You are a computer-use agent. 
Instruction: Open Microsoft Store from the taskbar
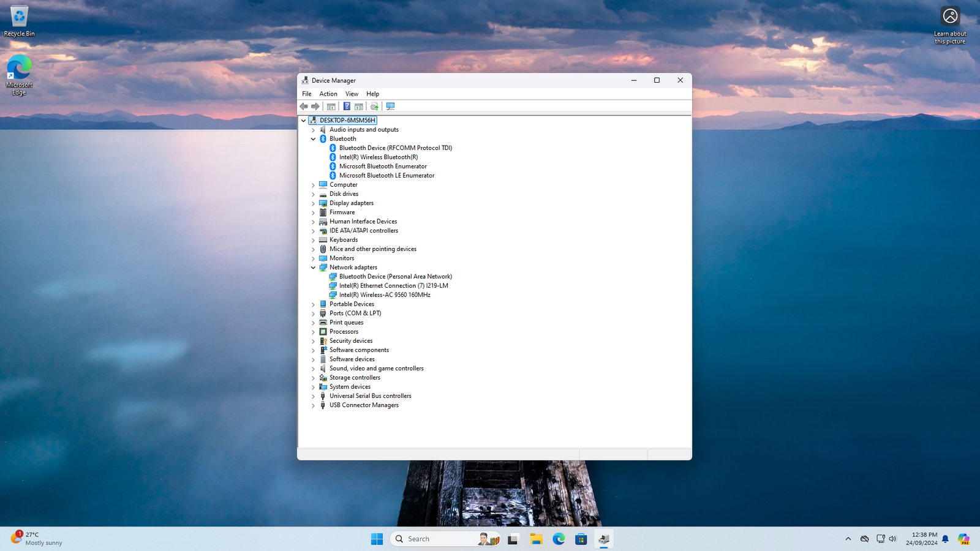(581, 539)
